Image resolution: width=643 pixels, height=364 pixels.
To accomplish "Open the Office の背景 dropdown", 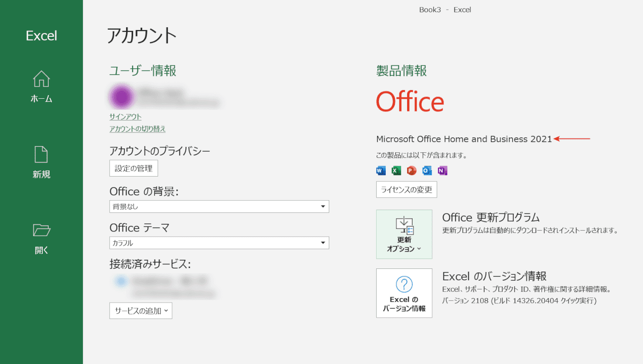I will 219,207.
